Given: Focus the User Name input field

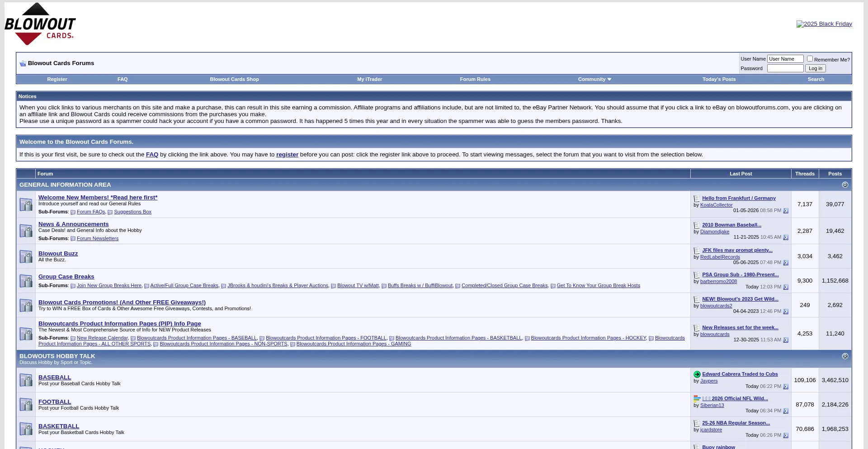Looking at the screenshot, I should [785, 59].
